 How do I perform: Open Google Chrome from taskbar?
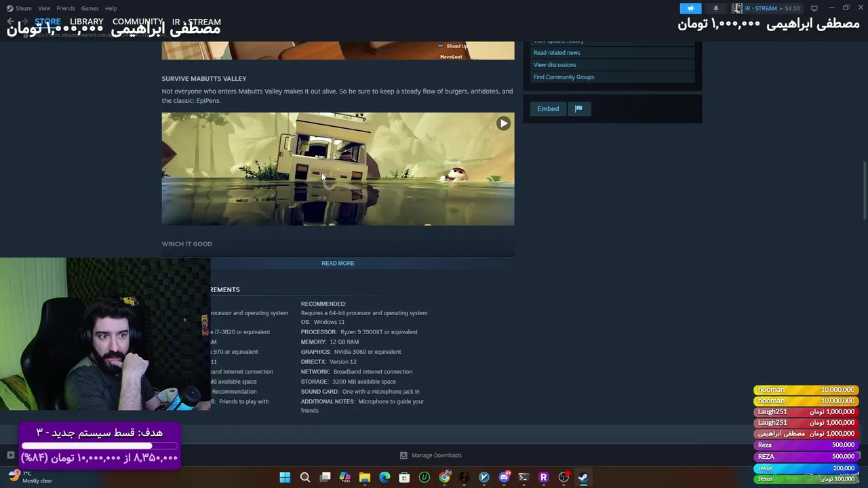(444, 477)
